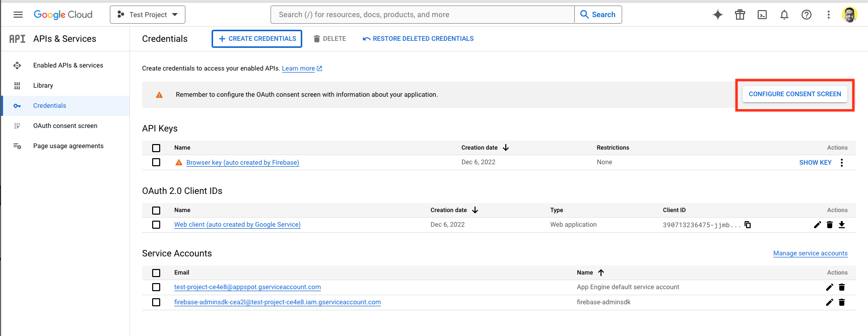Copy the OAuth Client ID to clipboard
This screenshot has height=336, width=868.
tap(748, 225)
